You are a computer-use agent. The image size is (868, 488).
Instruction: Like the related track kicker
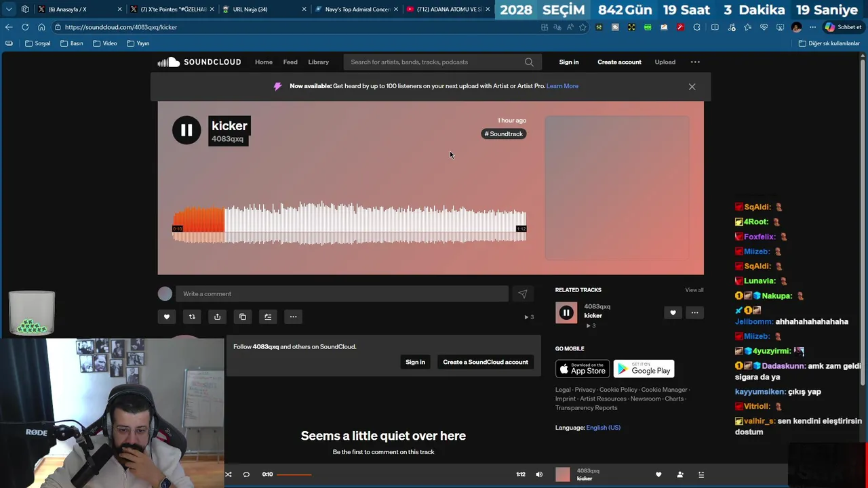[x=673, y=312]
